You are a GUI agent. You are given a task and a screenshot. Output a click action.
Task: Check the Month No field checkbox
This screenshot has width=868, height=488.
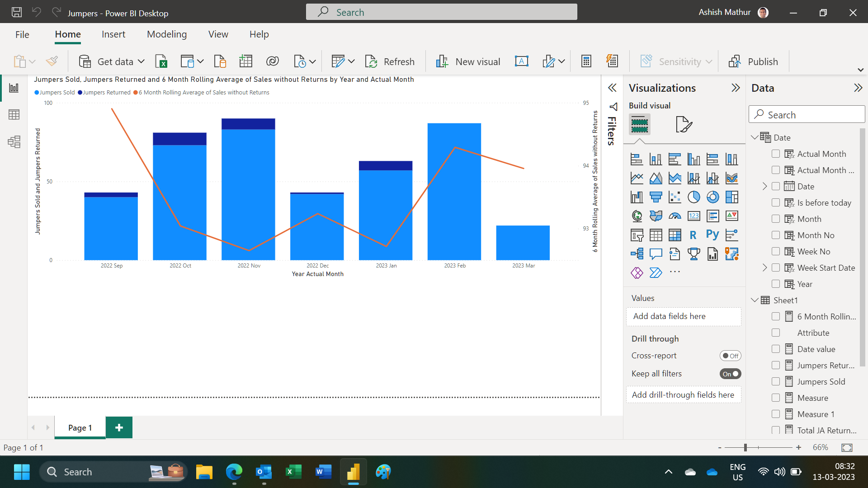click(776, 235)
